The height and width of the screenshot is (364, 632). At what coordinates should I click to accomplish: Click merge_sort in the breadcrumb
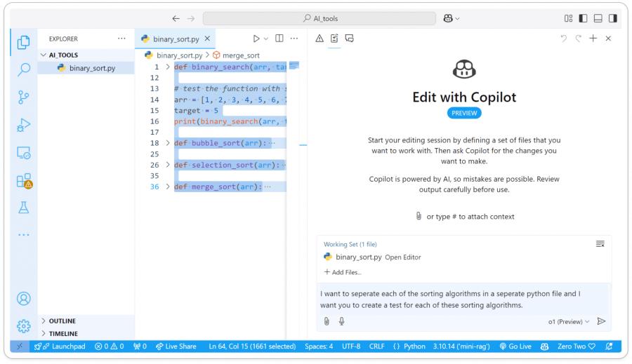tap(241, 55)
